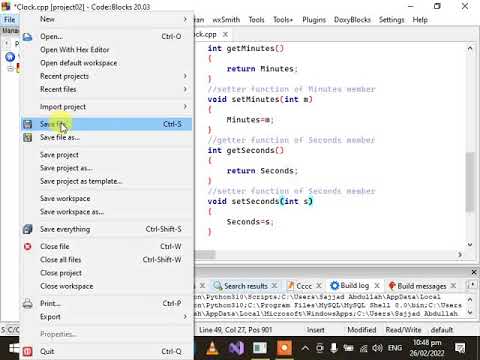Open the Settings menu
Image resolution: width=480 pixels, height=360 pixels.
[392, 20]
